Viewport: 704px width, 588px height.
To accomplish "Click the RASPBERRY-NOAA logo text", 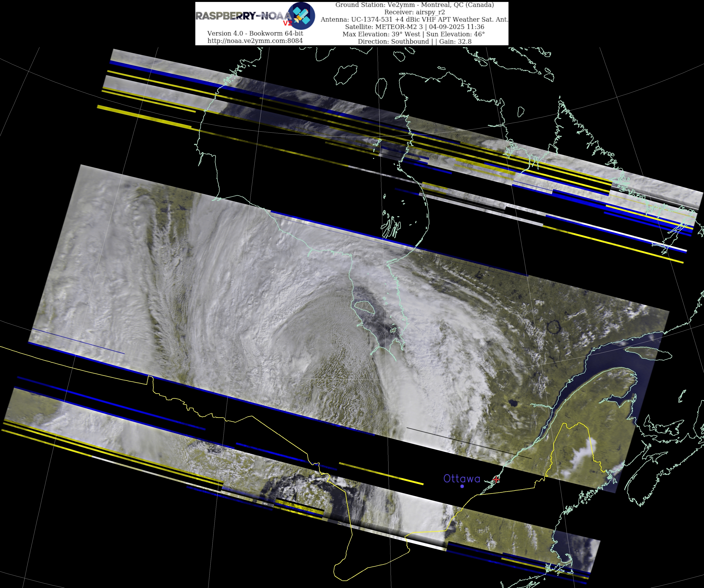I will [244, 16].
